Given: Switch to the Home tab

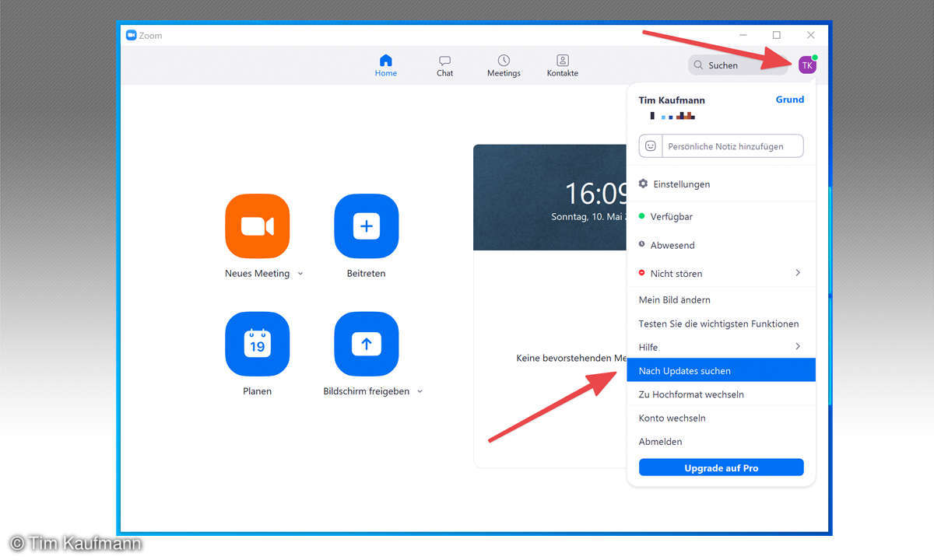Looking at the screenshot, I should coord(385,65).
